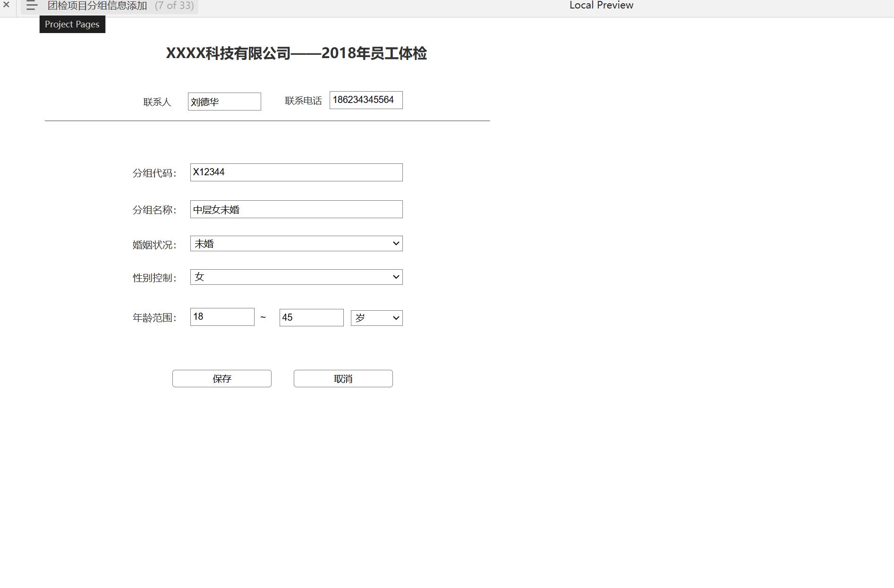Click the 联系人 label
The width and height of the screenshot is (894, 588).
click(157, 102)
